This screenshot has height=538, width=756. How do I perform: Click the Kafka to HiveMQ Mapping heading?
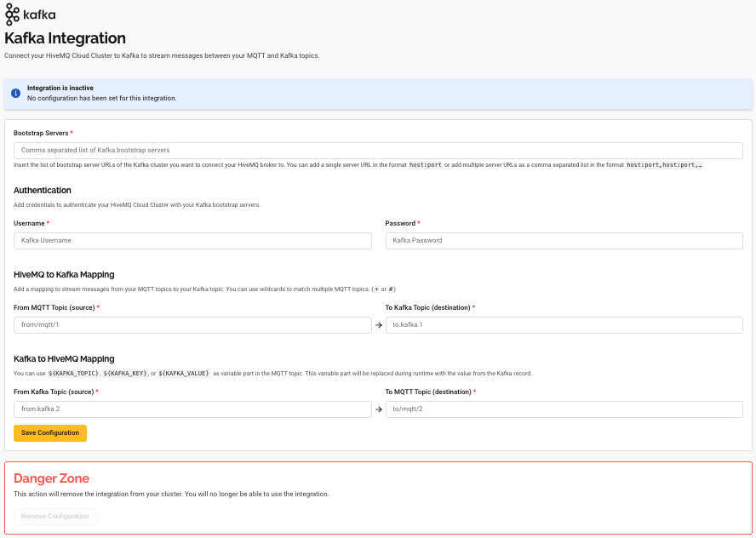tap(64, 359)
